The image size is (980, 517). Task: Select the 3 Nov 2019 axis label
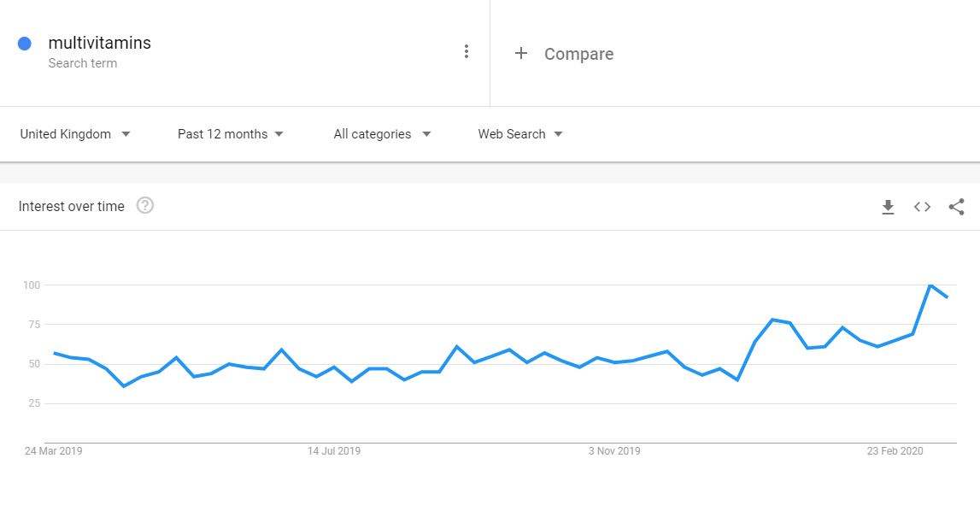pos(614,450)
